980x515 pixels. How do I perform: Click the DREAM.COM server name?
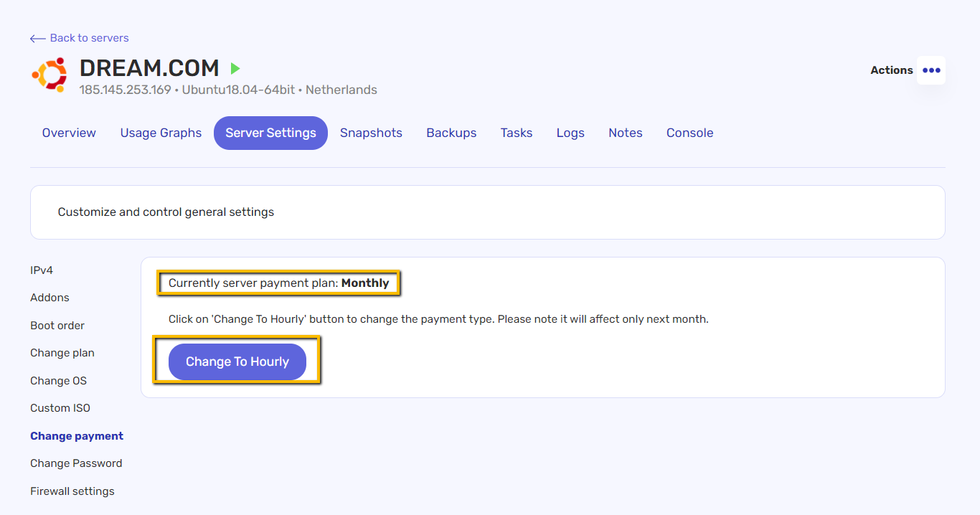pos(149,68)
